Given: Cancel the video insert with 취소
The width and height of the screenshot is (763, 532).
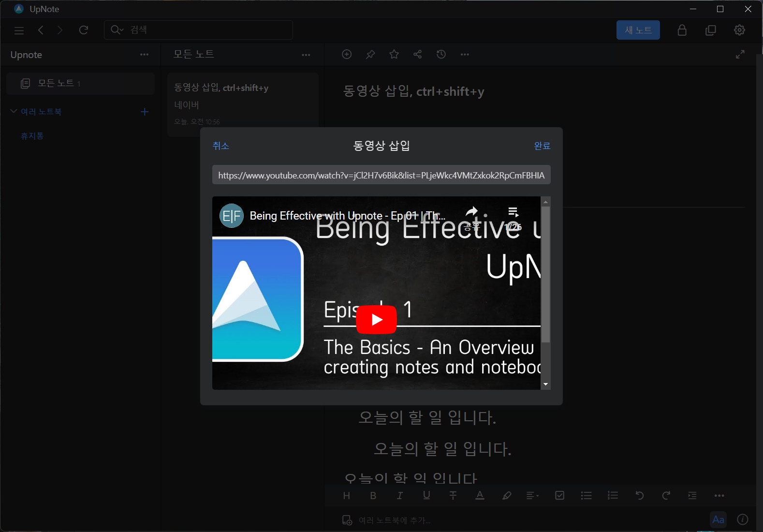Looking at the screenshot, I should [x=221, y=146].
